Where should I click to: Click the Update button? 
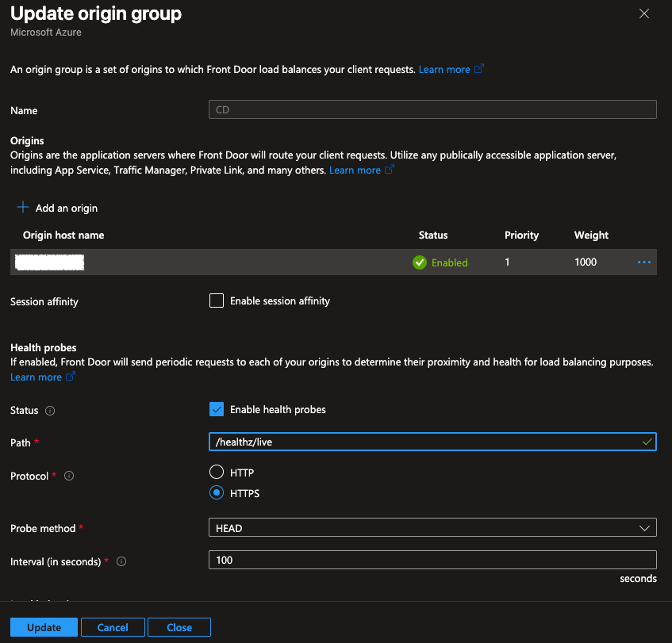[x=44, y=628]
